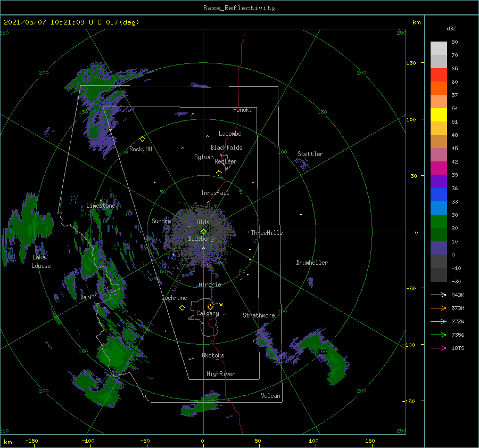
Task: Click the Drumheller city label
Action: (x=312, y=263)
